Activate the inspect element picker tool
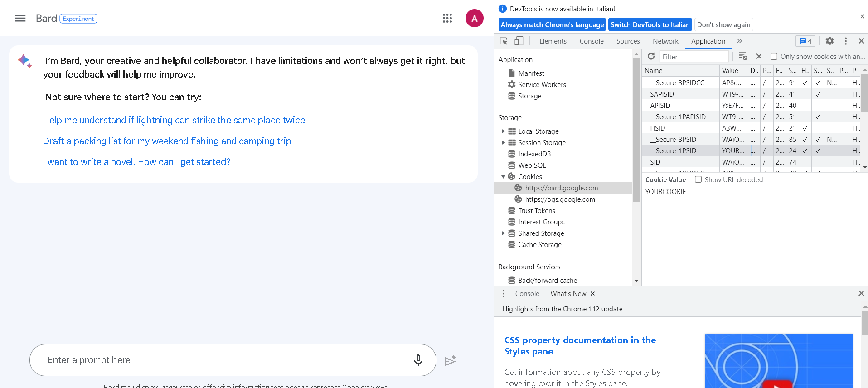The width and height of the screenshot is (868, 388). 504,41
